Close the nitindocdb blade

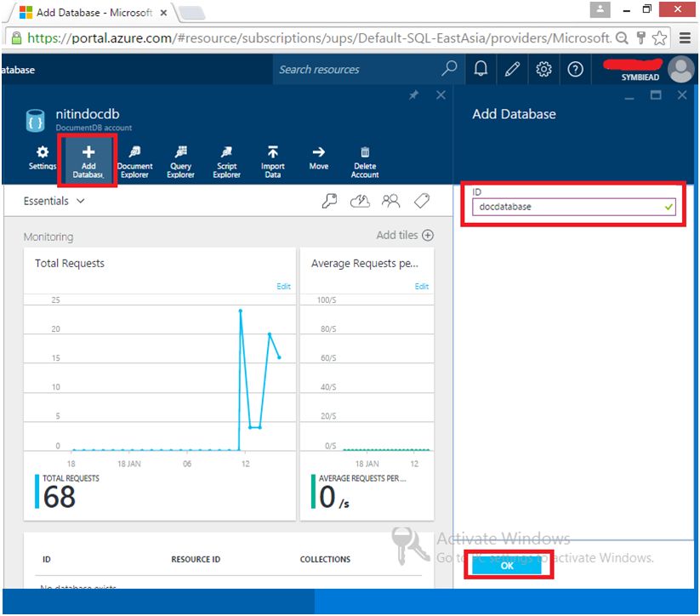pos(441,94)
